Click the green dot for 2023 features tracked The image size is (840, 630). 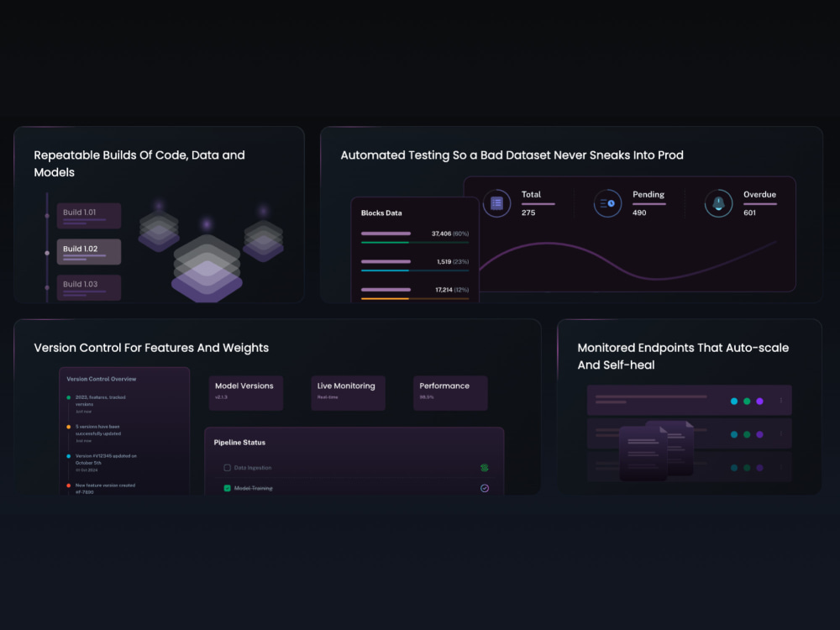(69, 397)
